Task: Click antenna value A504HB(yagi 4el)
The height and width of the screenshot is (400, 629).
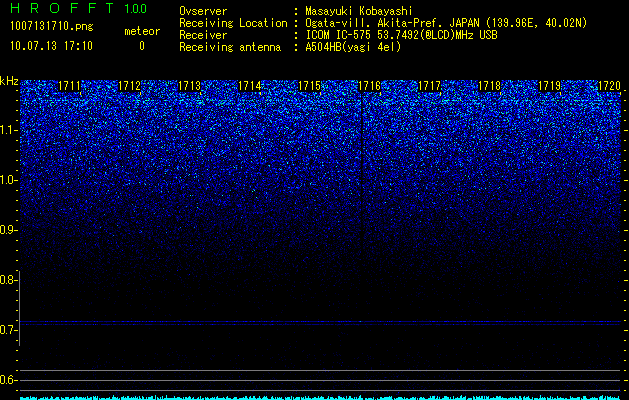Action: pyautogui.click(x=353, y=47)
